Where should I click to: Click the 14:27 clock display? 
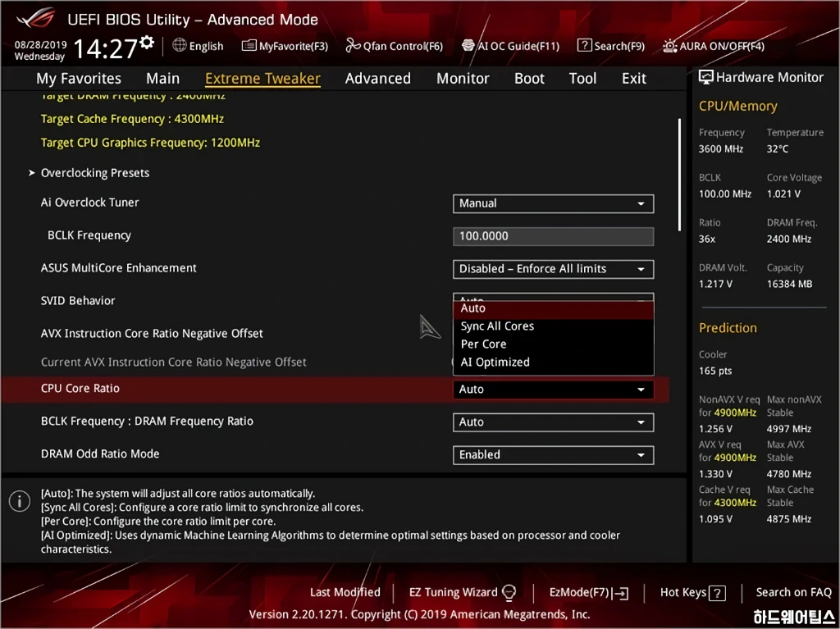coord(105,48)
